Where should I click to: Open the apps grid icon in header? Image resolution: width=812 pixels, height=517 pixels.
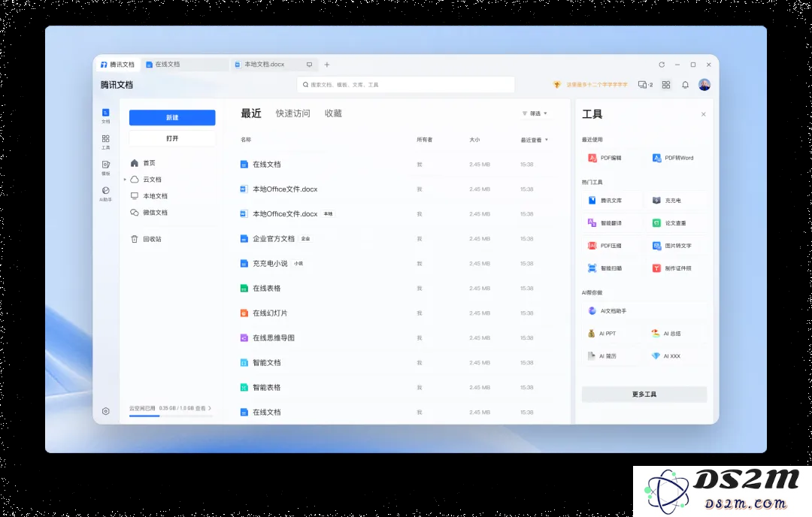[666, 85]
